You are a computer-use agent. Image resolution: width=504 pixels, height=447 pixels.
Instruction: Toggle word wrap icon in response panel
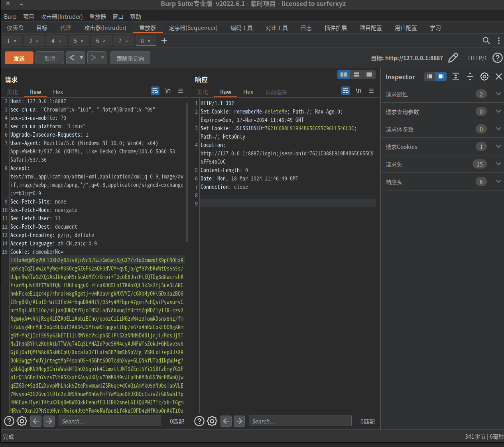coord(346,91)
